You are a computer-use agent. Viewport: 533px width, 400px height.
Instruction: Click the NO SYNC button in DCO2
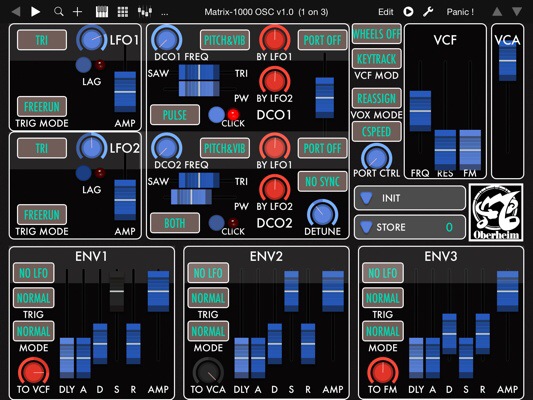[322, 182]
